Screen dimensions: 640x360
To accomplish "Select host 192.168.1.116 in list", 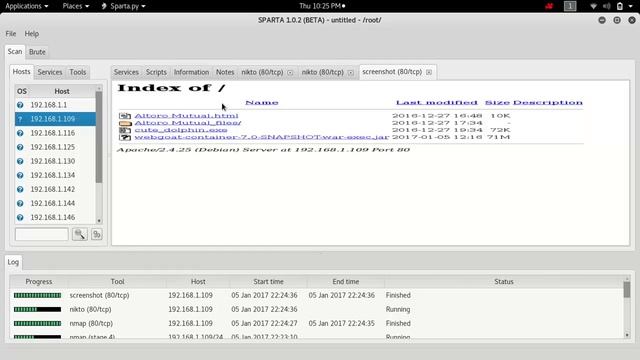I will (x=56, y=133).
